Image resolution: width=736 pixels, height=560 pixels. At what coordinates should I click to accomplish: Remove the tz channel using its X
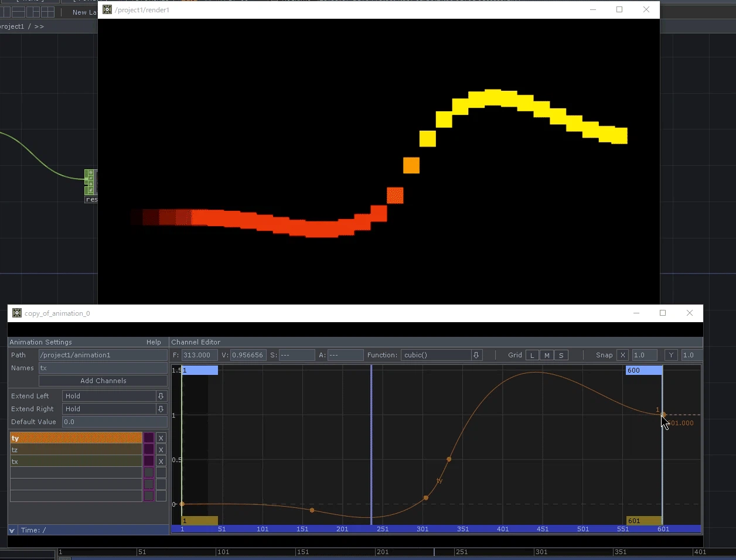pos(161,450)
